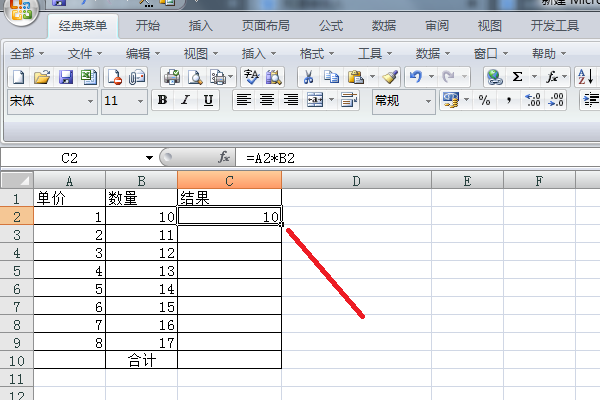Open the Paste options dropdown arrow
This screenshot has width=600, height=400.
click(x=372, y=77)
